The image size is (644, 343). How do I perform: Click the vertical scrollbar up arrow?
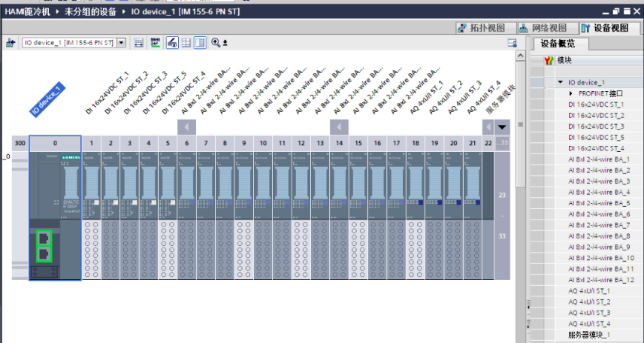pos(520,56)
